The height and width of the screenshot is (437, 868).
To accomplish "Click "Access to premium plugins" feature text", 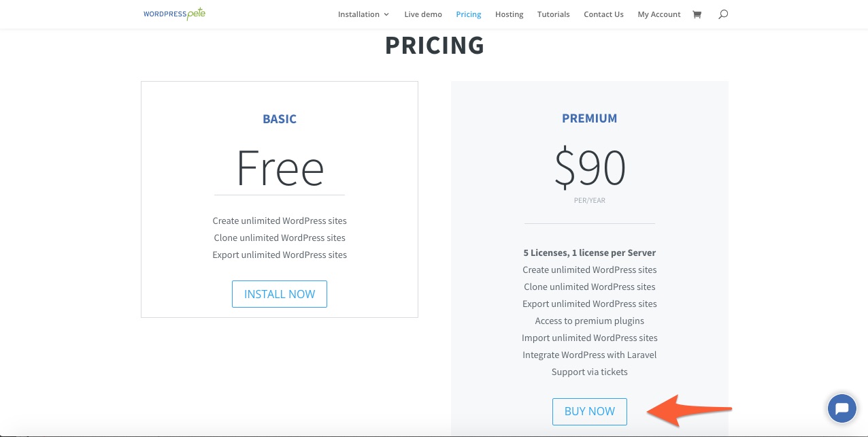I will [590, 321].
